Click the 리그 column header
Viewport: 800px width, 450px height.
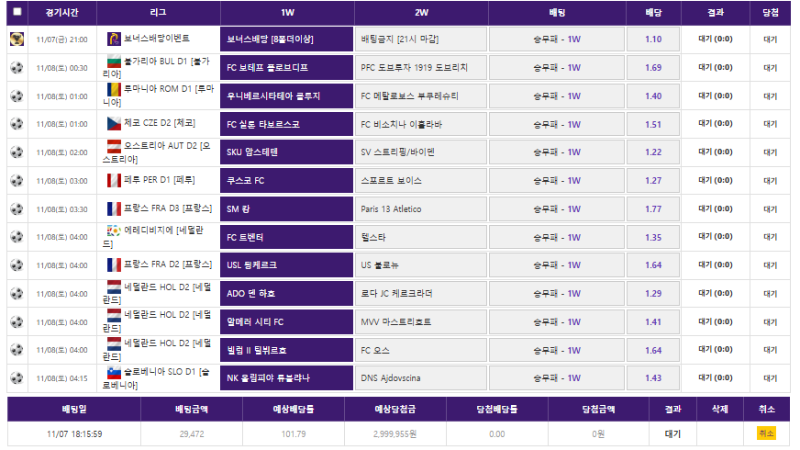click(160, 12)
